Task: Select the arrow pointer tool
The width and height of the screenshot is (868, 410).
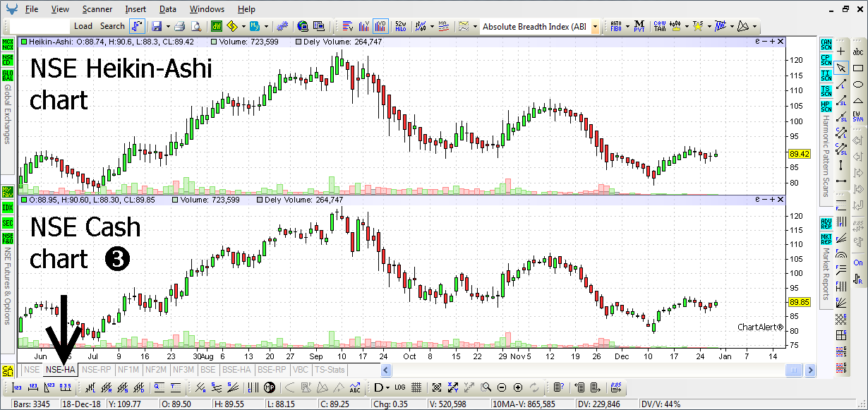Action: pyautogui.click(x=841, y=68)
